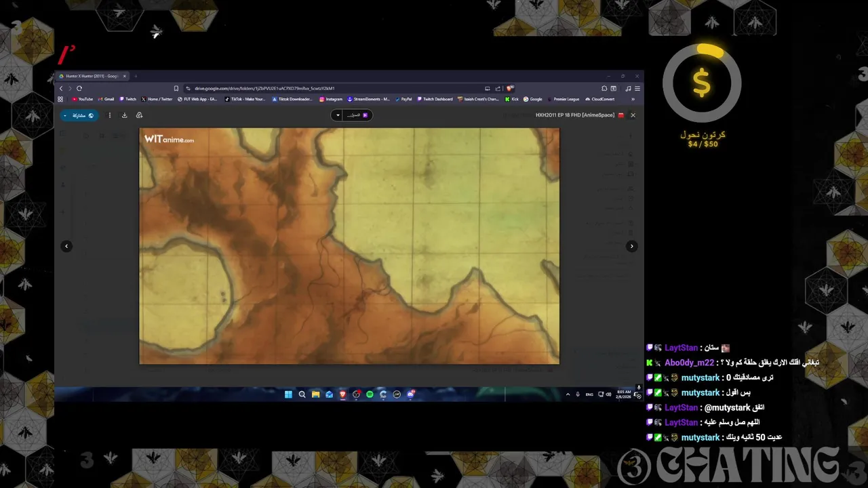
Task: Open the browser apps grid icon
Action: (x=60, y=99)
